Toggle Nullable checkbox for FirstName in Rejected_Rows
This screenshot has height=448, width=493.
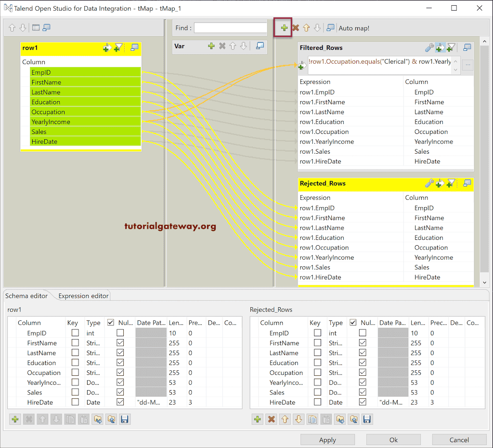[x=363, y=343]
